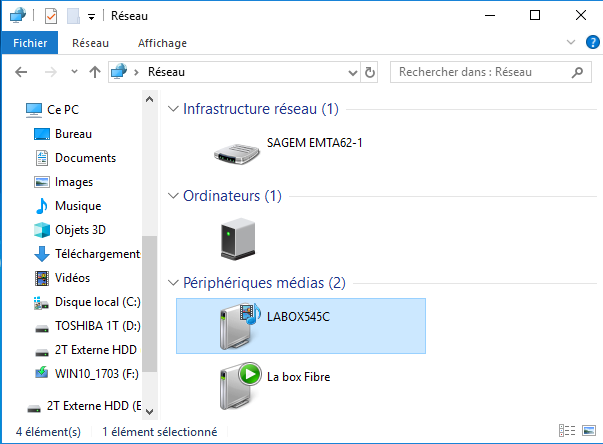The image size is (603, 444).
Task: Select Téléchargements in the navigation pane
Action: coord(96,254)
